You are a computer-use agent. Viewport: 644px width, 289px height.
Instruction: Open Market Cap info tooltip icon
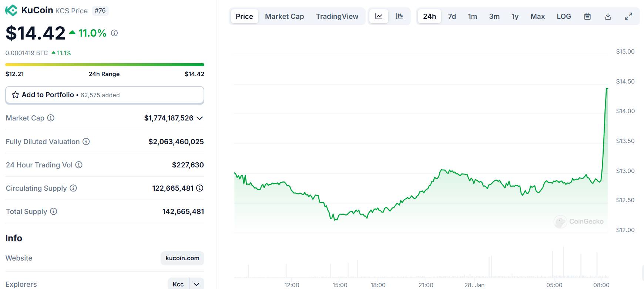[x=51, y=118]
